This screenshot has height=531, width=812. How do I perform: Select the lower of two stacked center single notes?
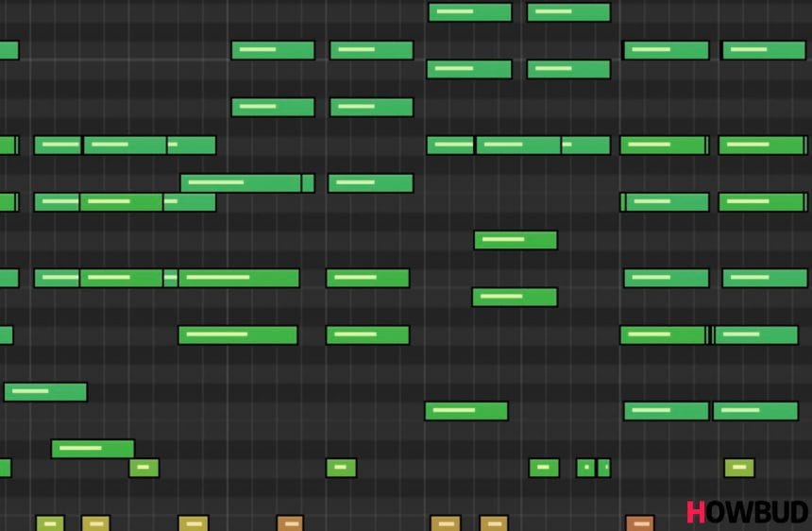(x=515, y=298)
